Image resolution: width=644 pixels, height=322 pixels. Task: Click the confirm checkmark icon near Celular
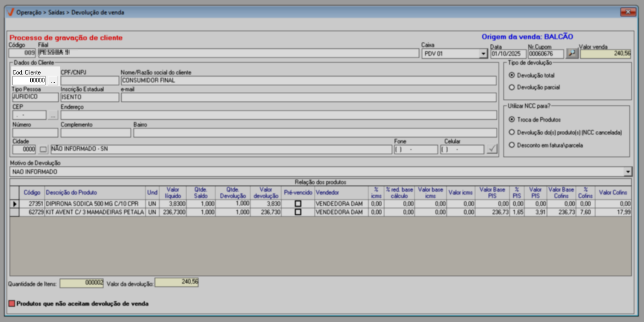point(492,149)
